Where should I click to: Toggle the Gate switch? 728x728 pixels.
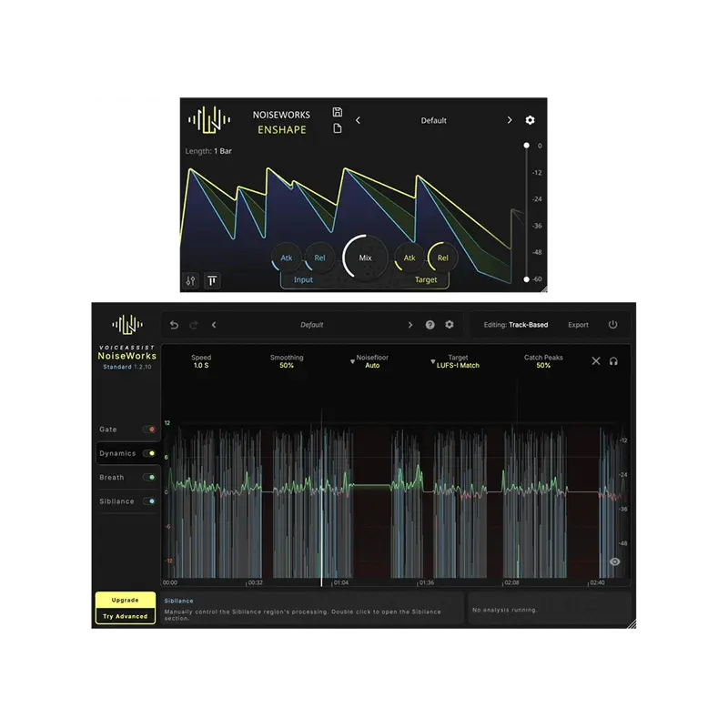[x=149, y=430]
